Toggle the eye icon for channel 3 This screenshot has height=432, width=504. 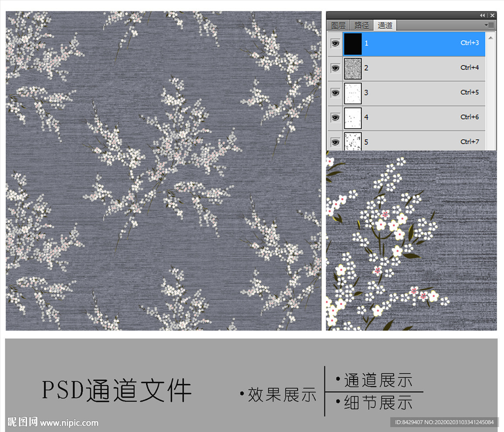335,93
